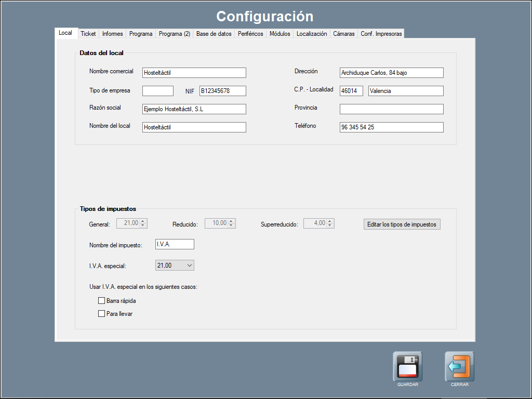Viewport: 532px width, 399px height.
Task: Increase the Superreducido tax rate stepper
Action: (330, 221)
